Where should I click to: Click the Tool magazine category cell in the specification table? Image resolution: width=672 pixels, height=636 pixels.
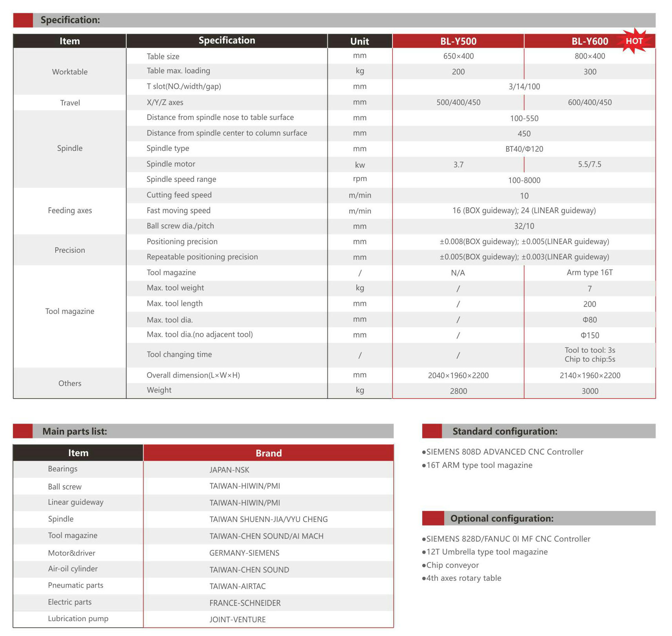(70, 312)
